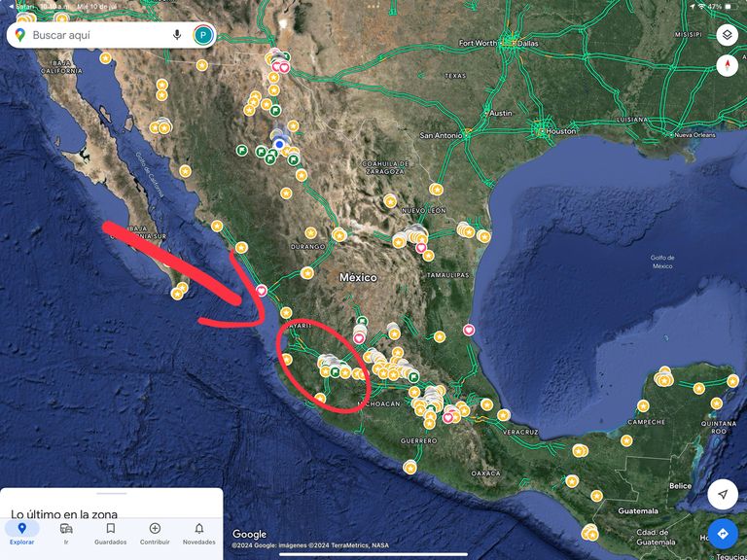Select the starred place near Durango label
Image resolution: width=747 pixels, height=560 pixels.
click(x=310, y=233)
